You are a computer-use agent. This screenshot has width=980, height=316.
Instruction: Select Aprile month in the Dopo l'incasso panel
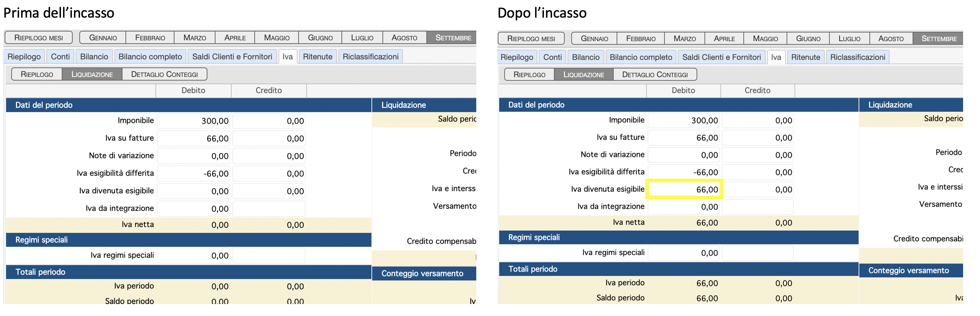click(x=724, y=38)
